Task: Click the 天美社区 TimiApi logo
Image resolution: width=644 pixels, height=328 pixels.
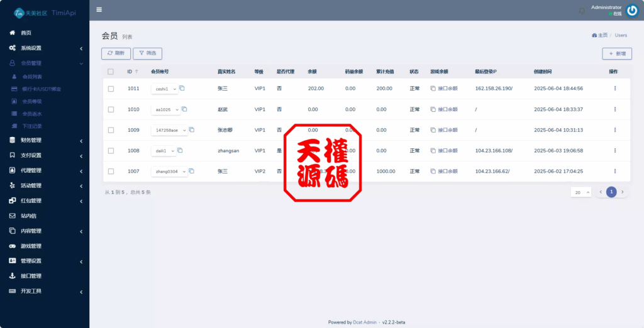Action: point(45,13)
